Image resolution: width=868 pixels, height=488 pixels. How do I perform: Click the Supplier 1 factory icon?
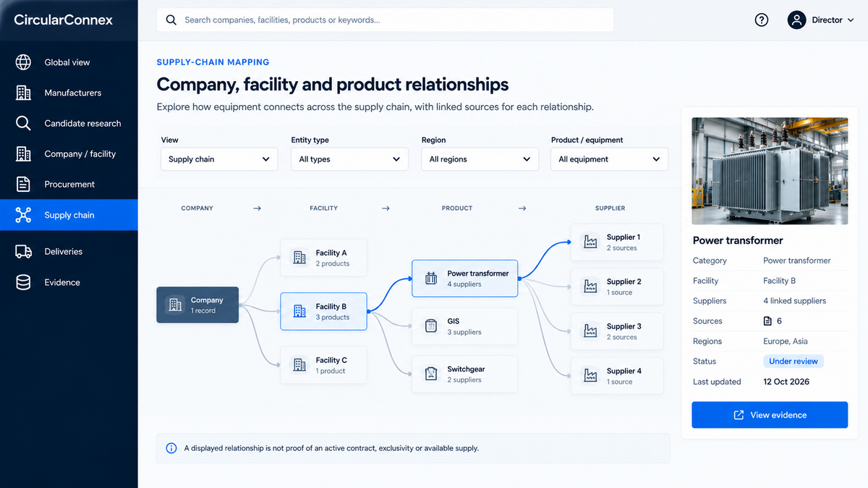[591, 242]
